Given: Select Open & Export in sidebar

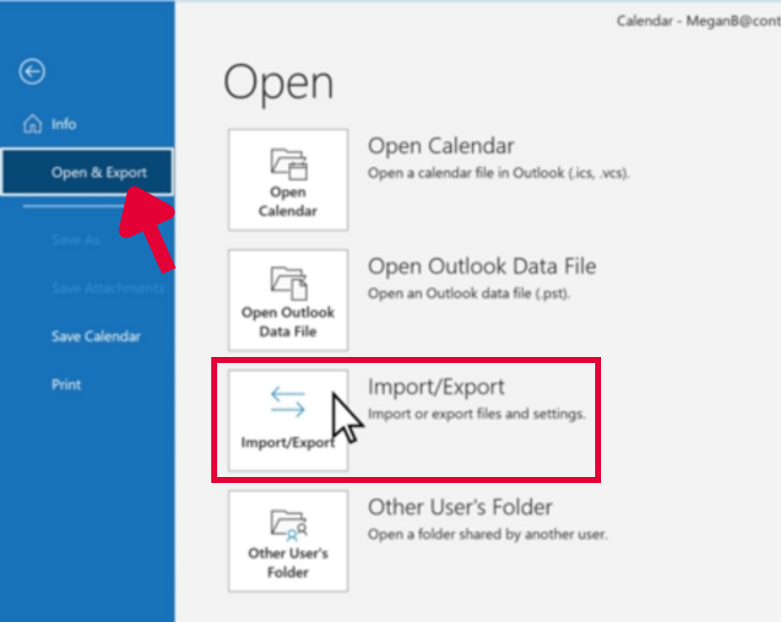Looking at the screenshot, I should point(88,172).
